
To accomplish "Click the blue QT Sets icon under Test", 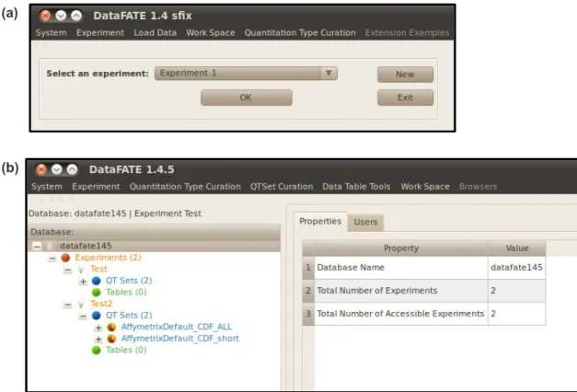I will tap(96, 281).
